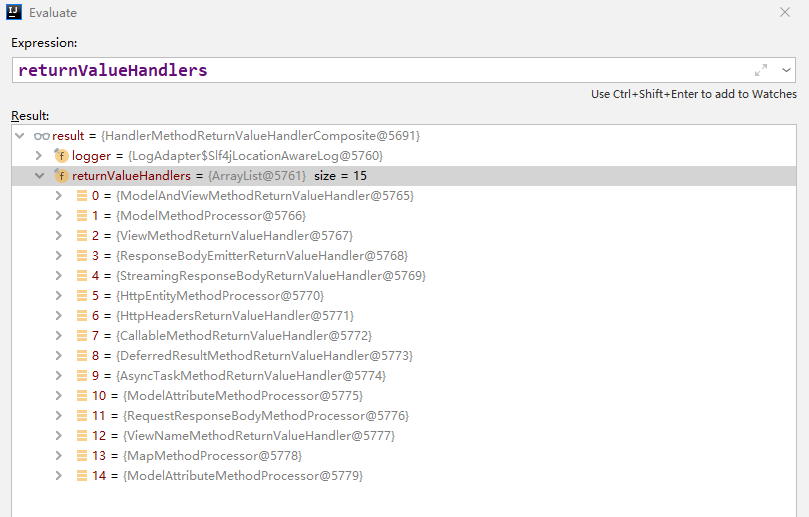Click the list element icon for index 5
The width and height of the screenshot is (809, 517).
click(82, 296)
